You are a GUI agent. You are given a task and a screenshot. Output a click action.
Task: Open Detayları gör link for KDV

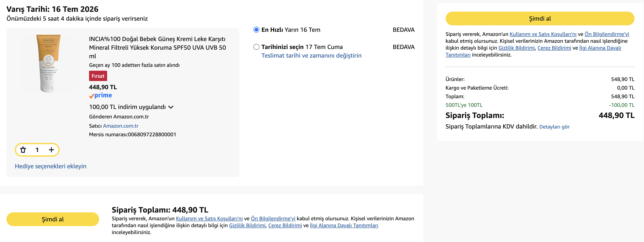pos(554,127)
